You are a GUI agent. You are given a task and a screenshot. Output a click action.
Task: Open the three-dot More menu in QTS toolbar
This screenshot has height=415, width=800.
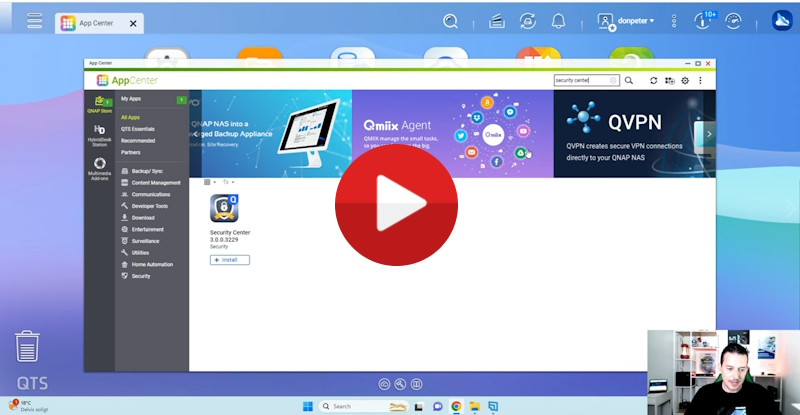[x=674, y=21]
